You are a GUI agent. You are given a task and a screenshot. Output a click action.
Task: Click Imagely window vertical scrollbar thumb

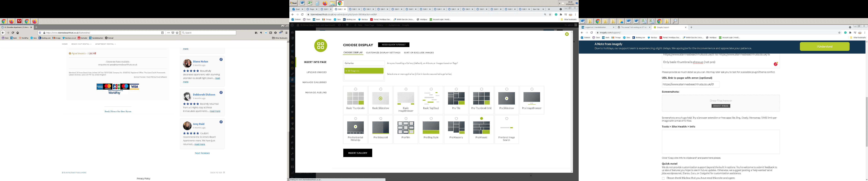pyautogui.click(x=866, y=122)
